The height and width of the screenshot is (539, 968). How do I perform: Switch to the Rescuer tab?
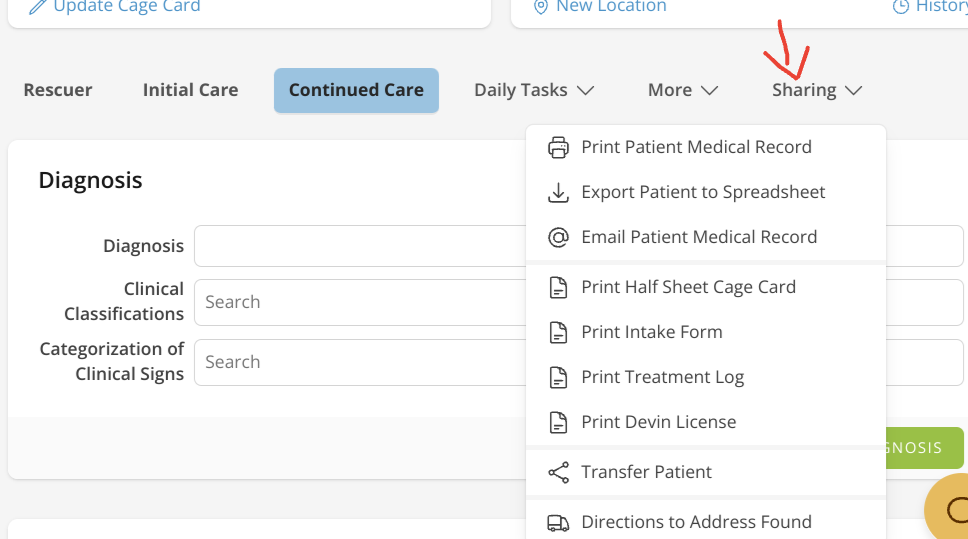pos(58,90)
